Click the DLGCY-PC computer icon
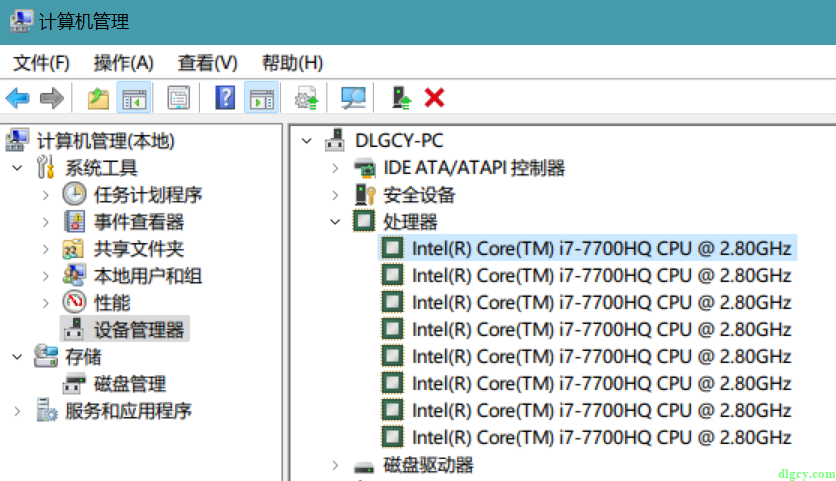Viewport: 836px width, 481px height. pos(335,140)
